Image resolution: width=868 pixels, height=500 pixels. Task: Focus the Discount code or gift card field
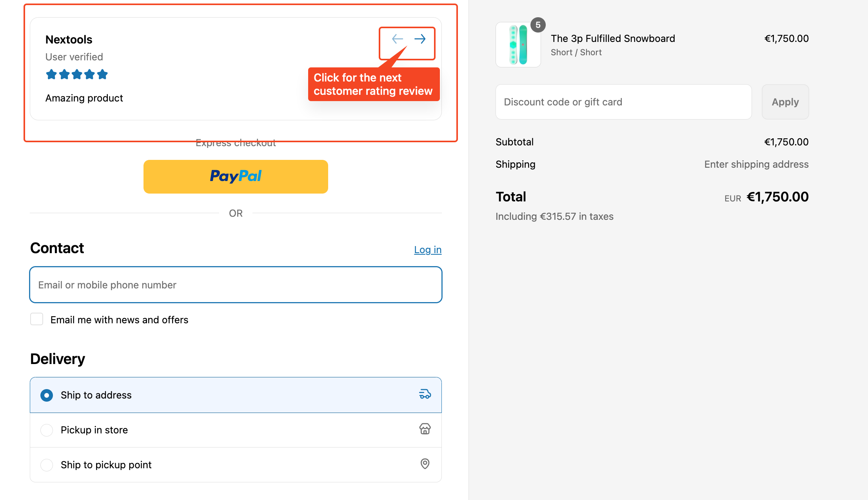624,102
